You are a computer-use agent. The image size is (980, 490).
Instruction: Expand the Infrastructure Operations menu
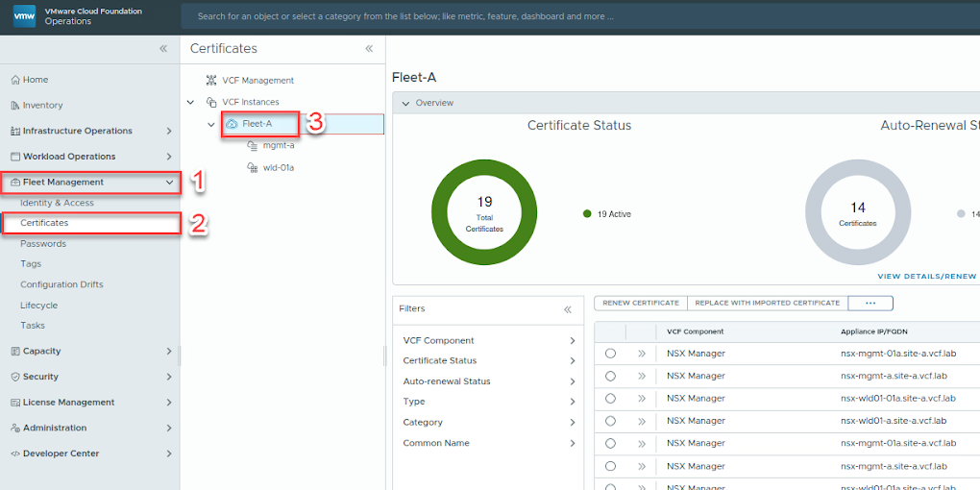[169, 131]
